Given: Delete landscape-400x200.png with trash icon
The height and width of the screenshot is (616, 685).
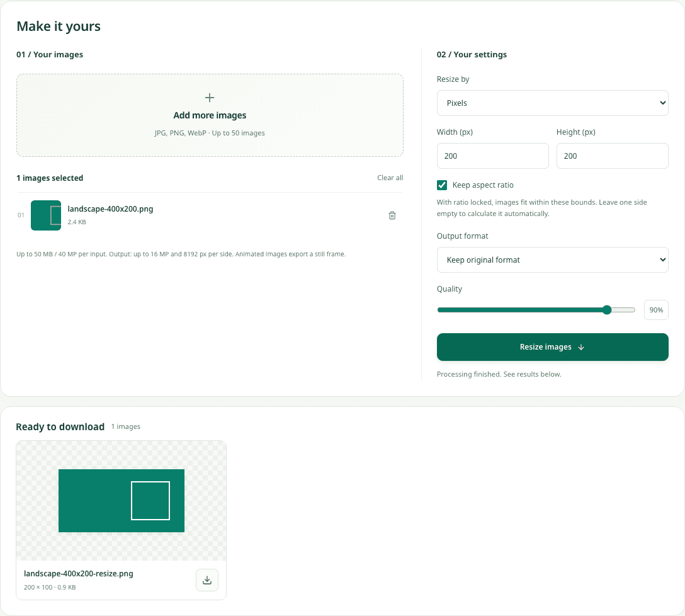Looking at the screenshot, I should 392,215.
